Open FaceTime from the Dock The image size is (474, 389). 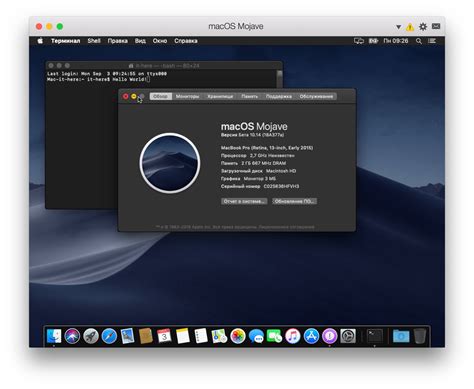(x=274, y=336)
